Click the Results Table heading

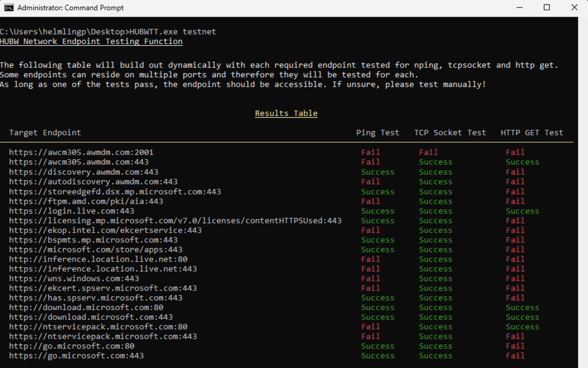tap(286, 113)
